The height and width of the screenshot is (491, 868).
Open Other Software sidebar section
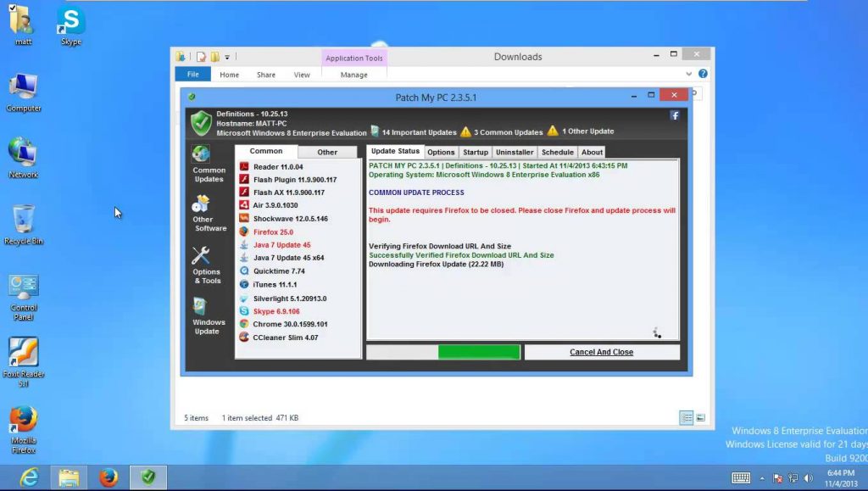pos(209,213)
